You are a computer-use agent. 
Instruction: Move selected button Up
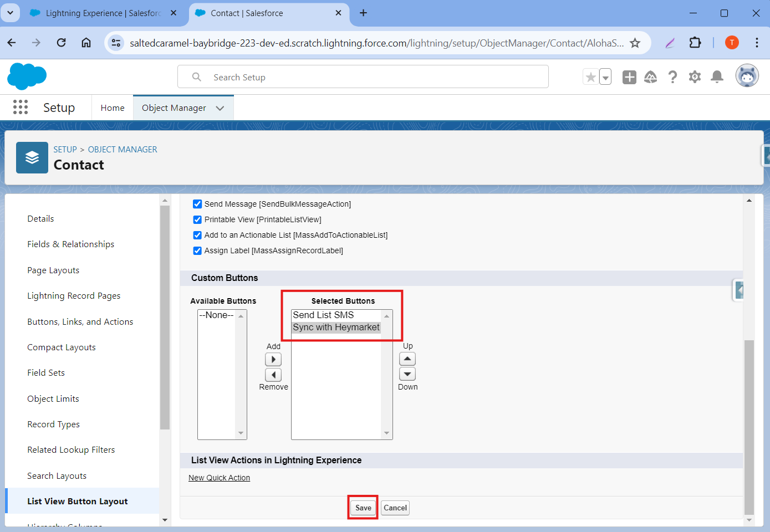pos(407,359)
